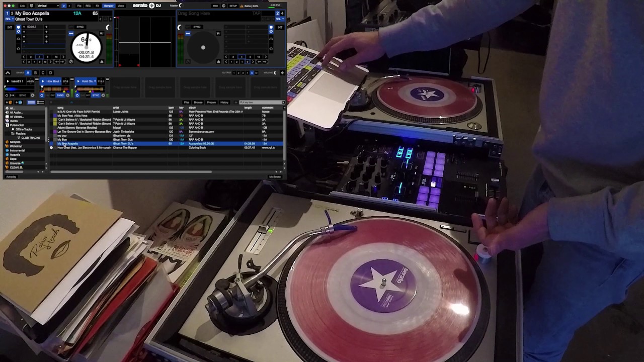Toggle the Flip panel
644x362 pixels.
79,6
